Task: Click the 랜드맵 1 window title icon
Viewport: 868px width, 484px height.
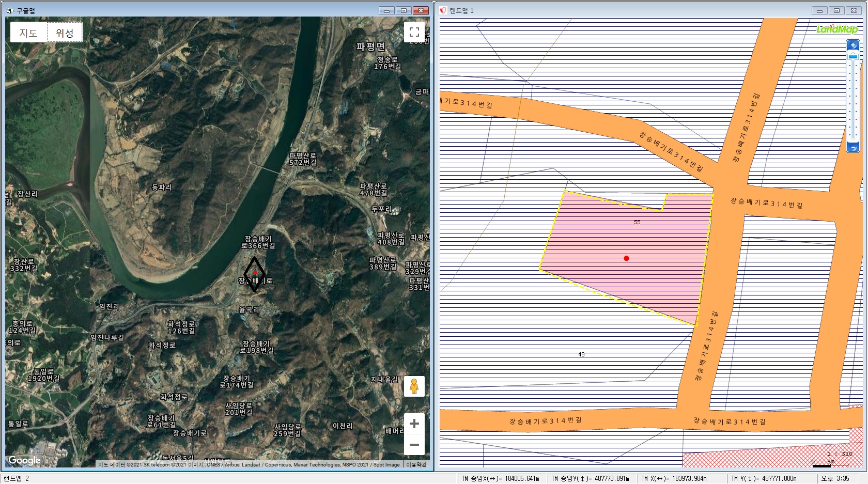Action: (443, 10)
